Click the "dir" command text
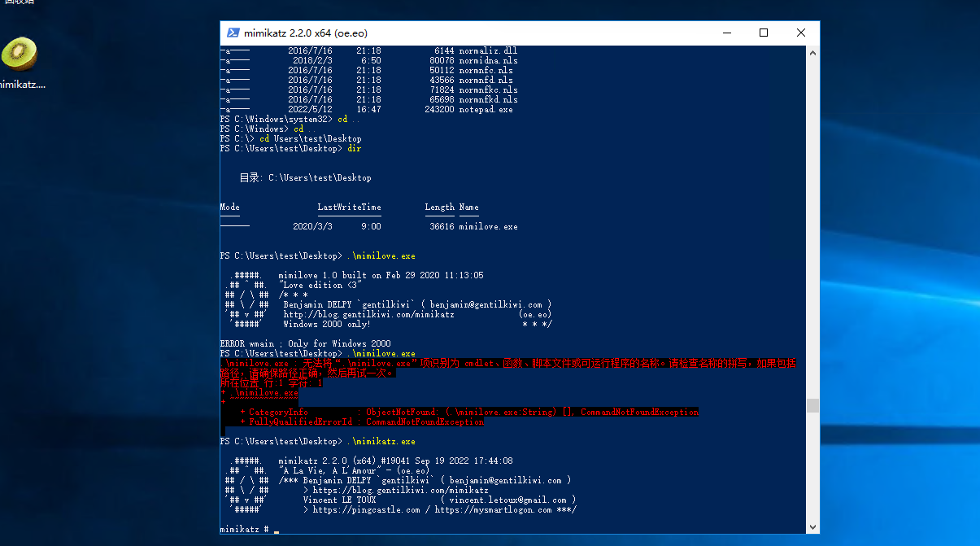 tap(354, 148)
